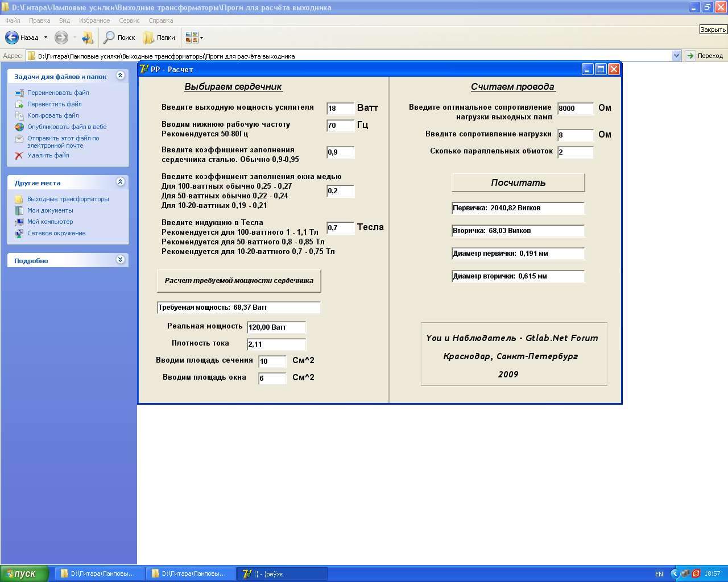Click the Back arrow icon in toolbar

12,38
